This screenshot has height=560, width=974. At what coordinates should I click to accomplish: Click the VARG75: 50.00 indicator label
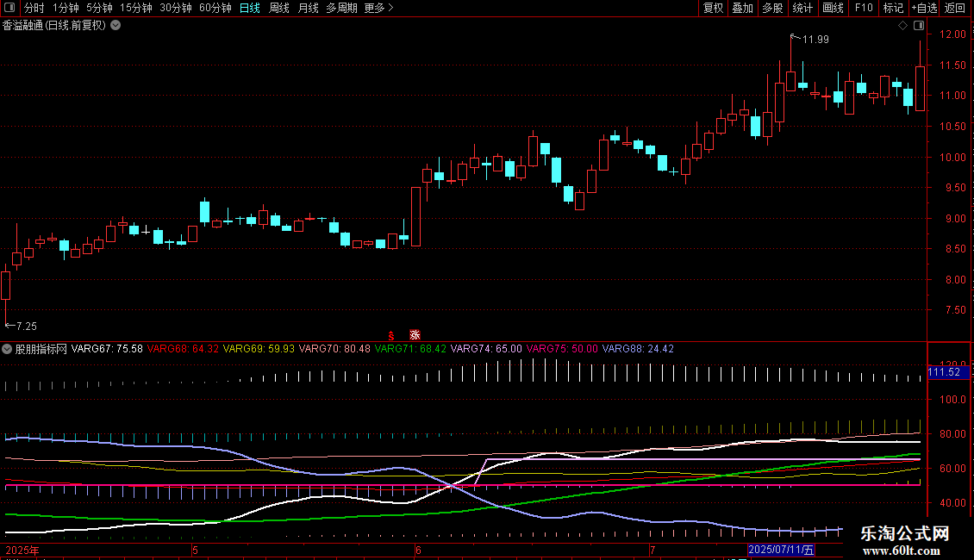point(562,349)
